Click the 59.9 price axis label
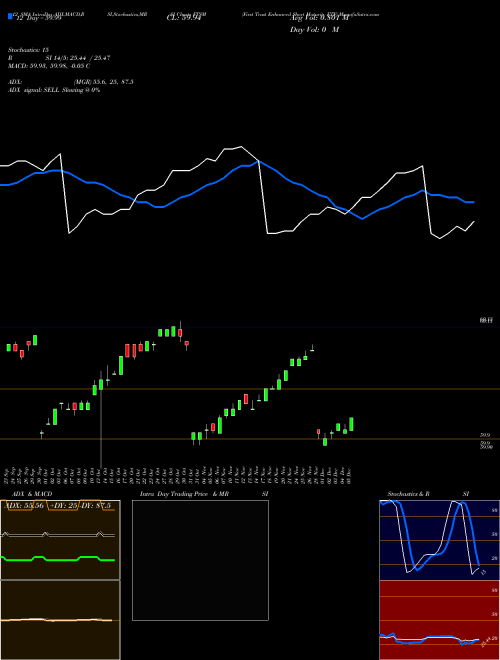This screenshot has width=500, height=660. click(x=485, y=435)
